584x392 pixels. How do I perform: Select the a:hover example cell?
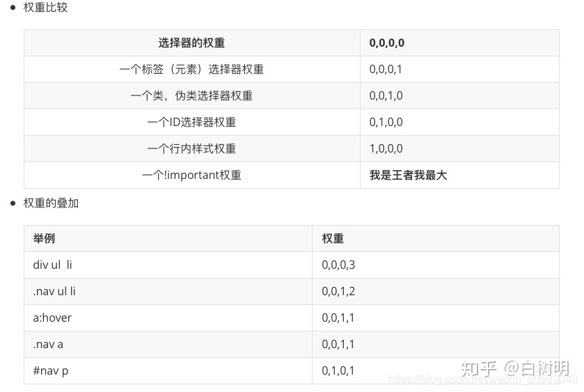click(x=168, y=318)
